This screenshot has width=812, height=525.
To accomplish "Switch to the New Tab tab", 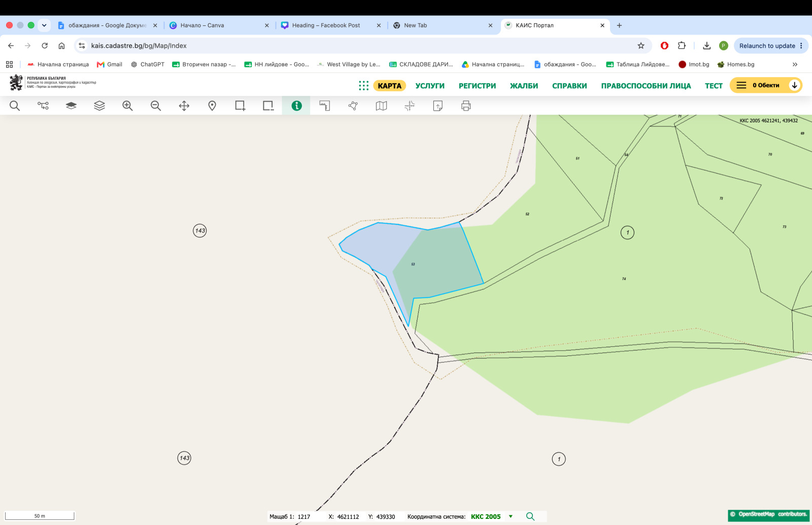I will tap(442, 25).
